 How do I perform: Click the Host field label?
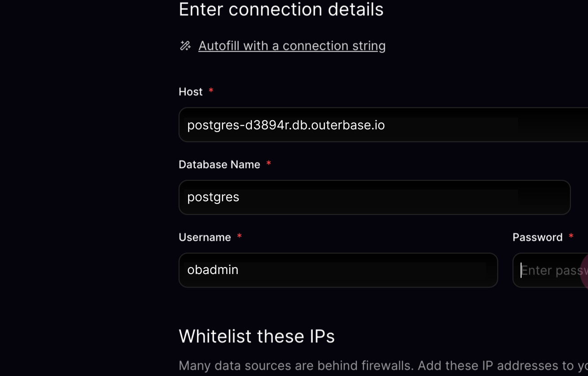190,91
